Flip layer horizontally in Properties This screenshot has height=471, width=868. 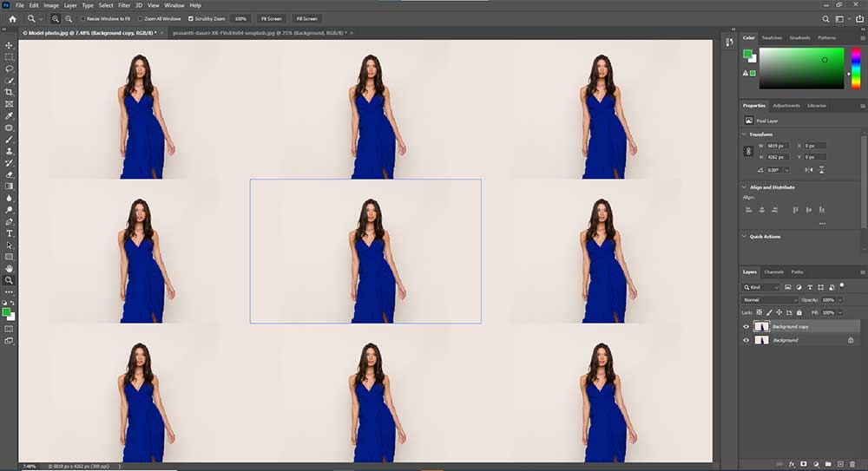click(x=809, y=170)
